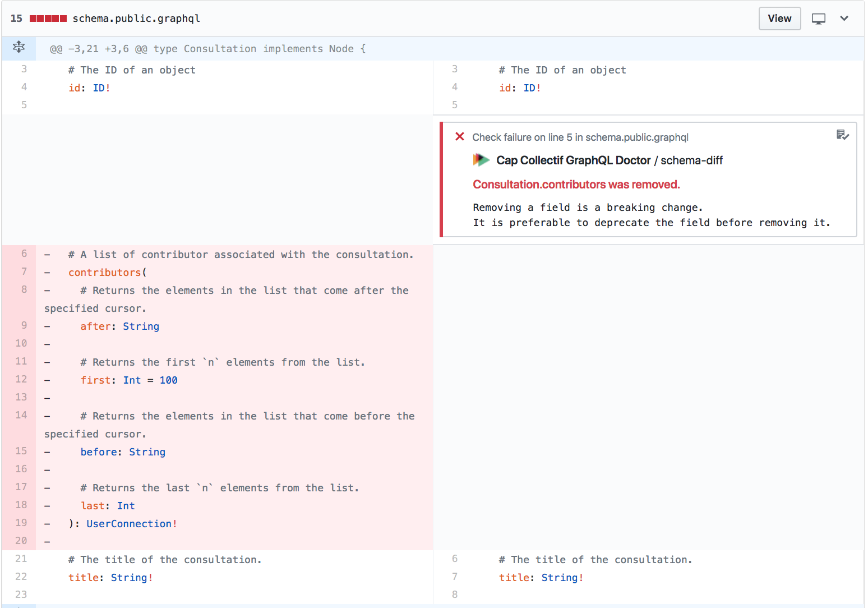Click line number 12 beside the deleted first field

pyautogui.click(x=21, y=379)
